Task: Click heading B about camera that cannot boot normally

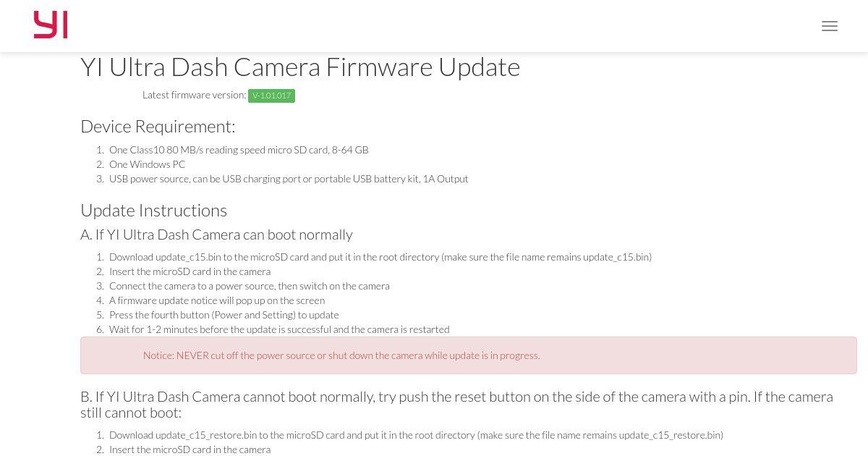Action: click(x=456, y=404)
